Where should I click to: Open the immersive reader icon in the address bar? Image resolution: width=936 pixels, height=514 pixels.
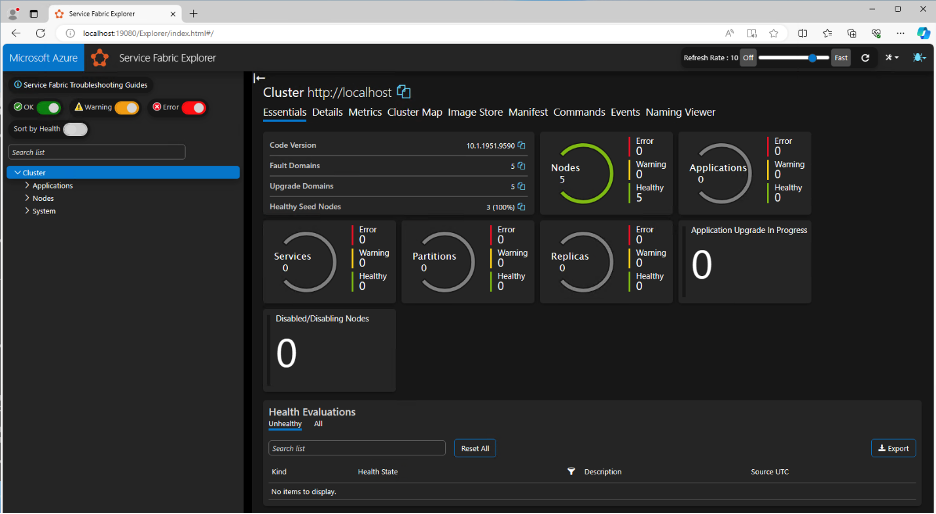tap(752, 33)
